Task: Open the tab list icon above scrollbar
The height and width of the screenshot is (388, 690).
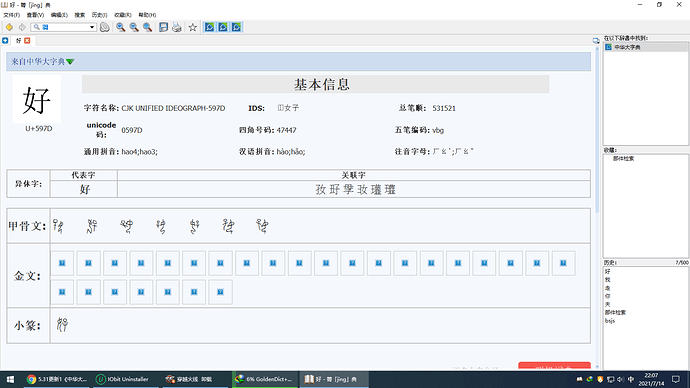Action: (596, 40)
